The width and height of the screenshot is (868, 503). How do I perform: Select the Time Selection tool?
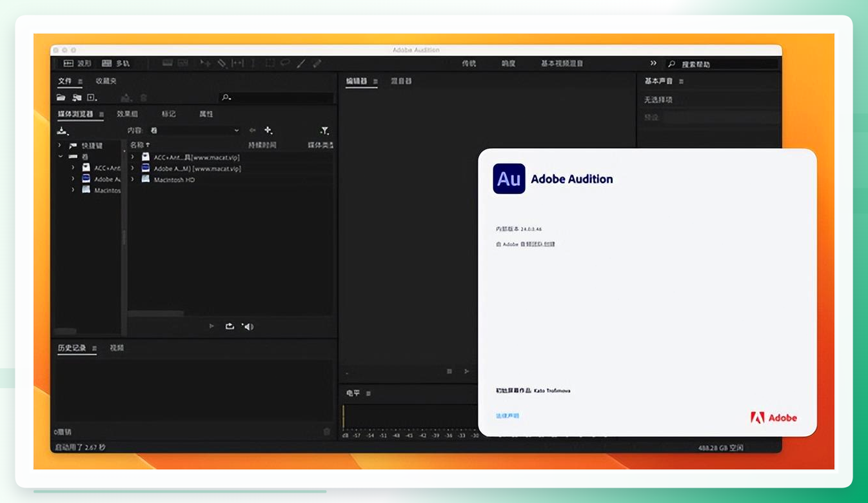(x=253, y=63)
